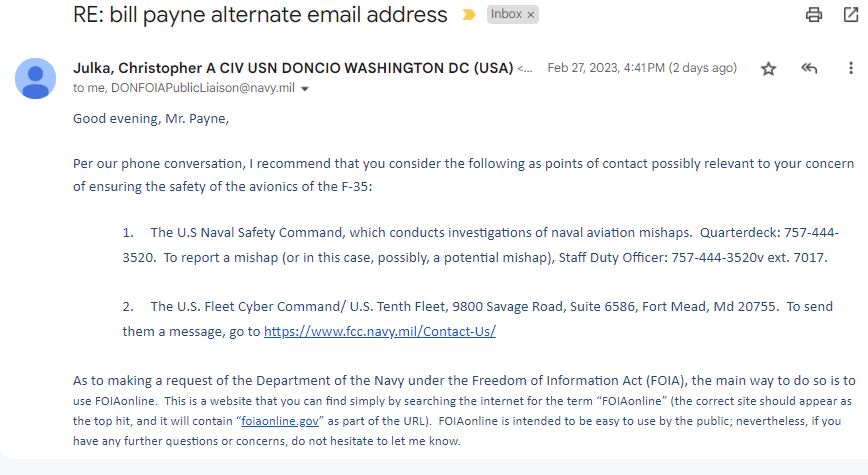Click the subject RE: bill payne alternate email address
The height and width of the screenshot is (475, 868).
pos(260,14)
